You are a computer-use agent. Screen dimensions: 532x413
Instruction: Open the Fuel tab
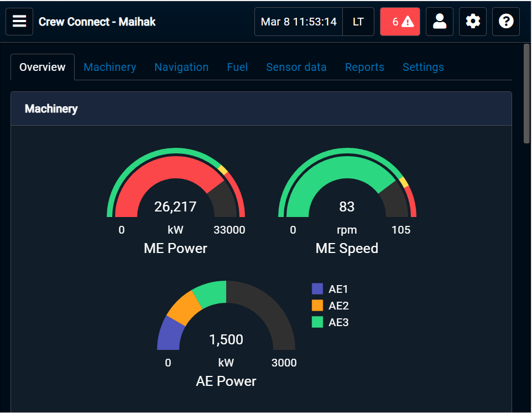point(237,67)
